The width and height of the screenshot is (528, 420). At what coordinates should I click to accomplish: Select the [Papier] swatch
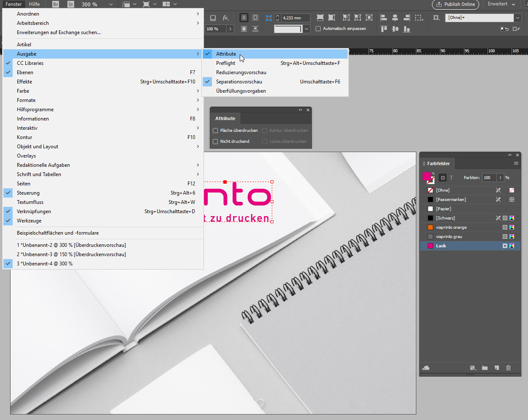pos(470,209)
